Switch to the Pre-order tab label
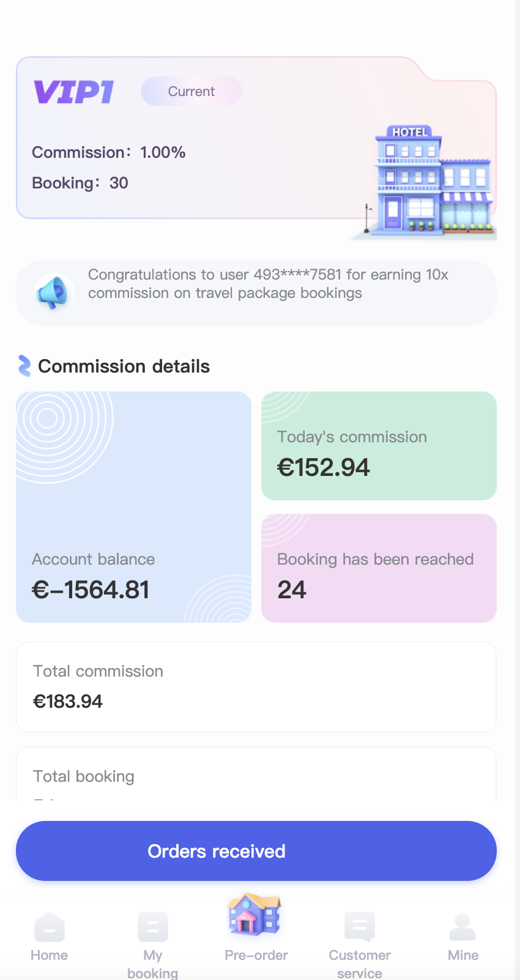This screenshot has width=520, height=980. click(x=256, y=956)
